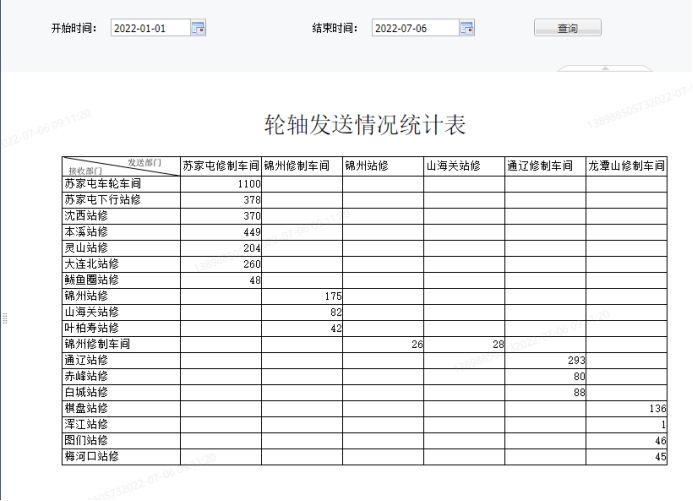Click the cell value 82
Screen dimensions: 693x501
336,312
